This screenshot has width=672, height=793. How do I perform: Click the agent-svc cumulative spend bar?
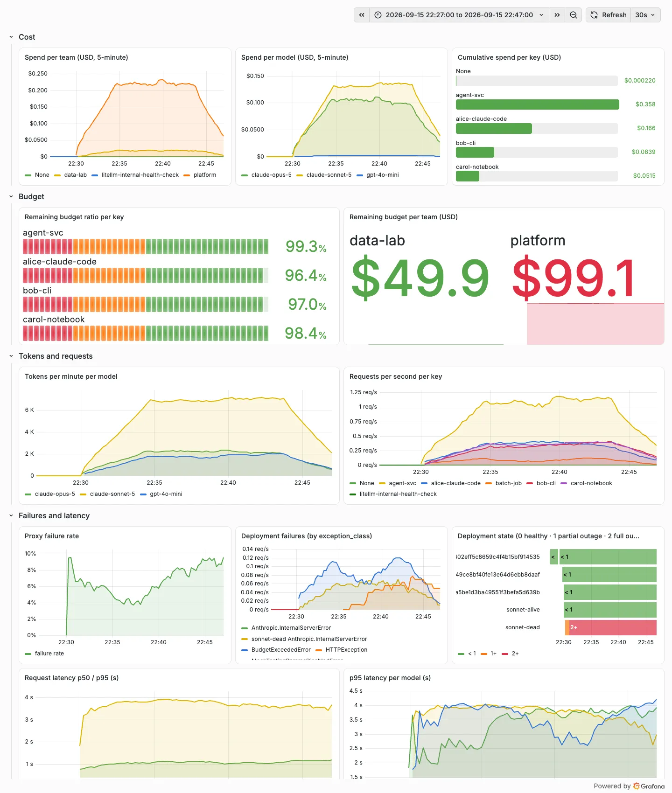[x=537, y=104]
